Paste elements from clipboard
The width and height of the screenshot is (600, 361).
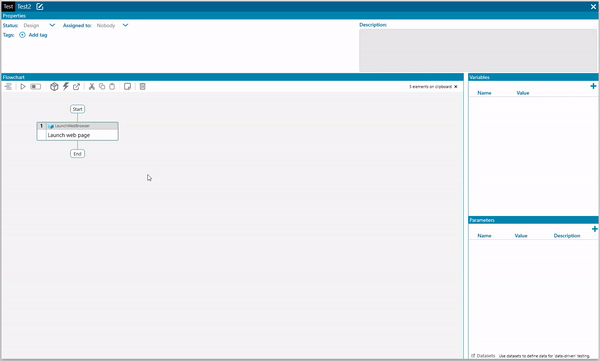point(112,87)
